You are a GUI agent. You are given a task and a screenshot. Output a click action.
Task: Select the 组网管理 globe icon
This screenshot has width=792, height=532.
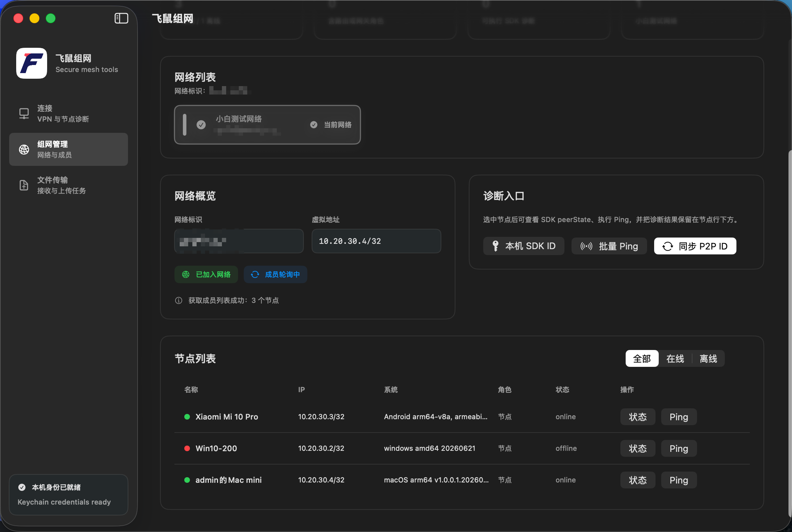[x=24, y=149]
